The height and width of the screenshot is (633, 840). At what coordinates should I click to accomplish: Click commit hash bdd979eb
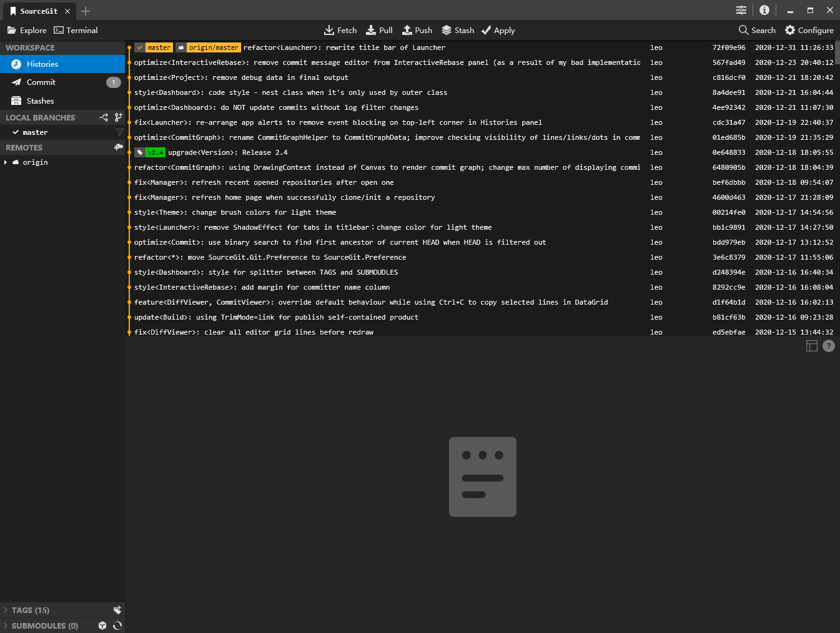click(x=729, y=242)
